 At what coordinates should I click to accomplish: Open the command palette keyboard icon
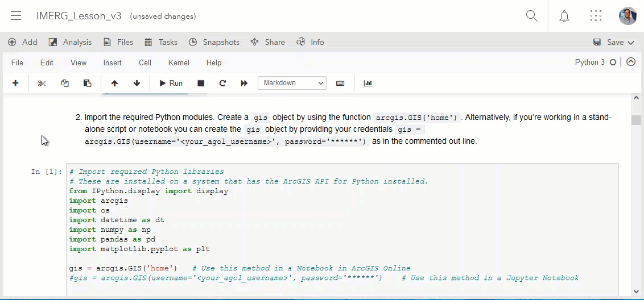pos(340,83)
